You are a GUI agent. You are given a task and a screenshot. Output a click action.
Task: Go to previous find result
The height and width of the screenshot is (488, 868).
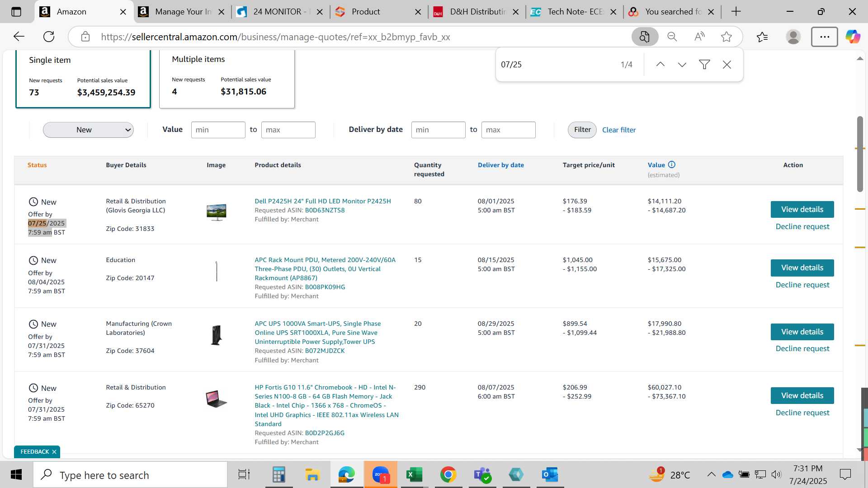[x=660, y=65]
